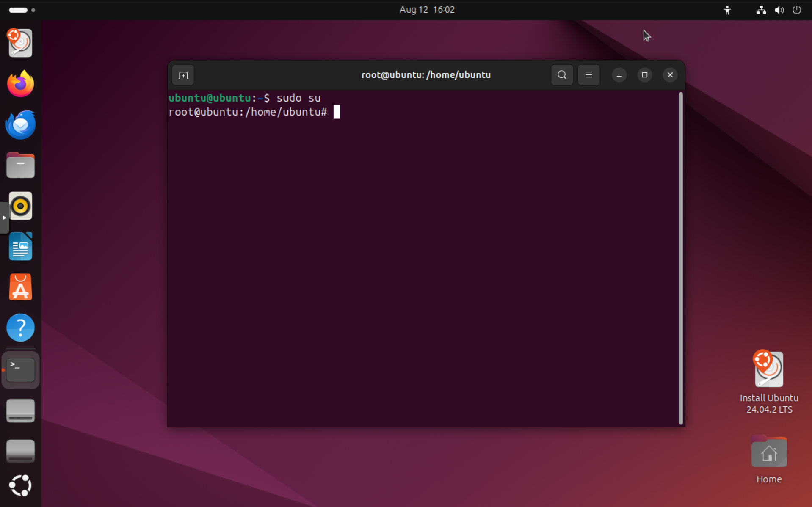Close the terminal window
This screenshot has height=507, width=812.
670,75
